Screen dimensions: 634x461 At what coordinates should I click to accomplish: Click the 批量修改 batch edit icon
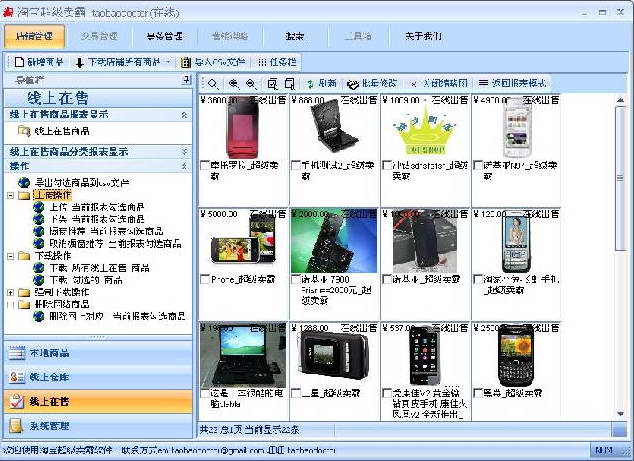click(x=353, y=84)
